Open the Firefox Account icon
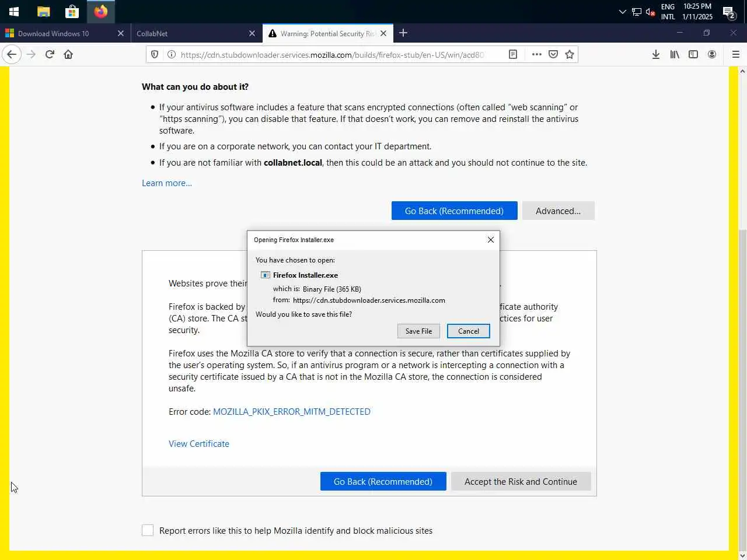The image size is (747, 560). pos(712,54)
